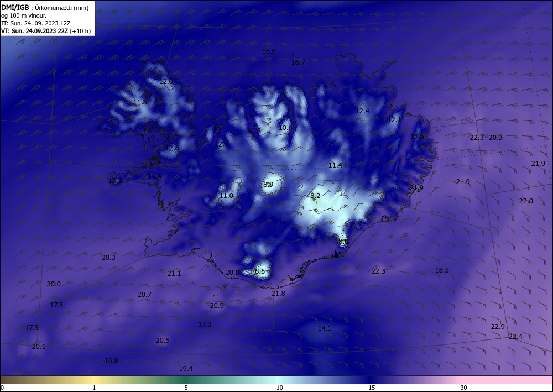Click the 1 tick on the colour scale
Screen dimensions: 553x392
click(x=94, y=388)
